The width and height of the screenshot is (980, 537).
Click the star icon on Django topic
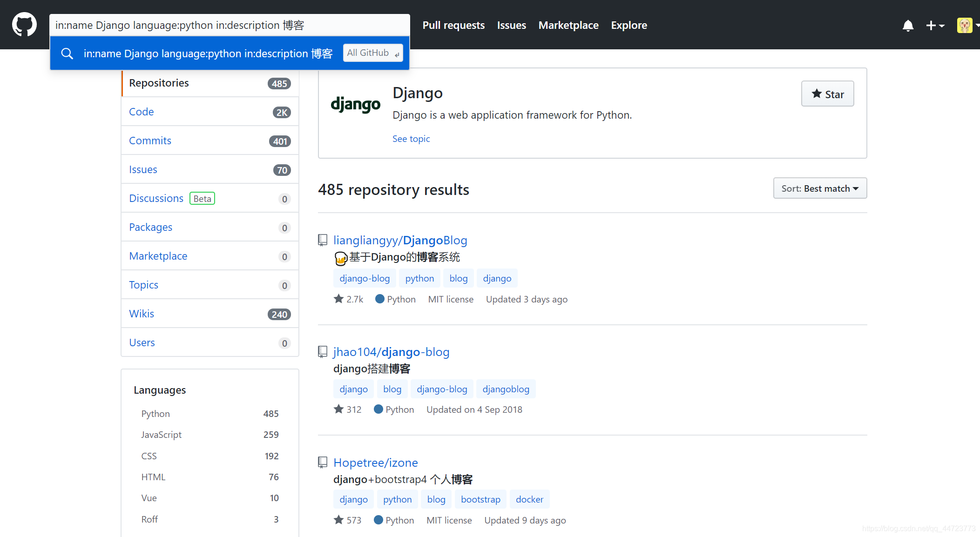817,94
